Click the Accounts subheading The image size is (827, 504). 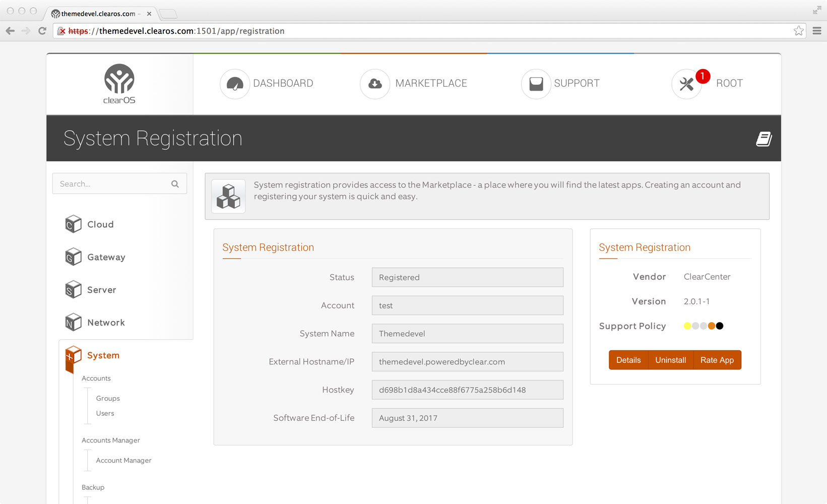coord(96,379)
